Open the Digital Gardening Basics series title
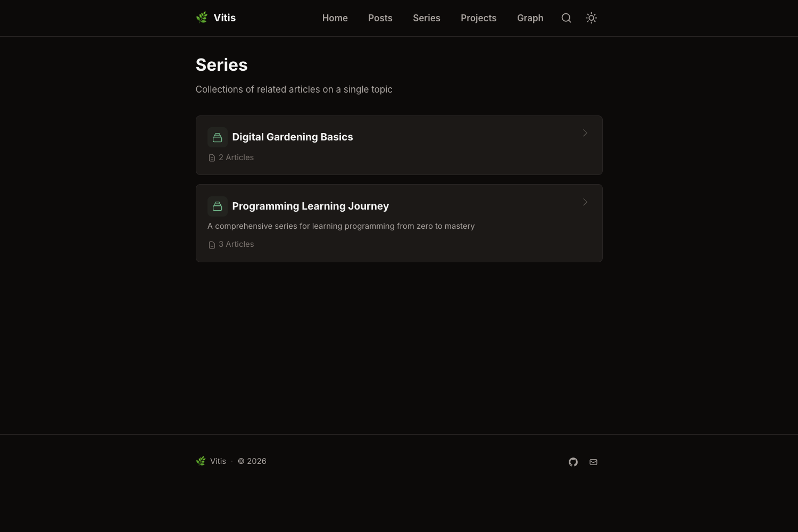Screen dimensions: 798x532 tap(293, 137)
